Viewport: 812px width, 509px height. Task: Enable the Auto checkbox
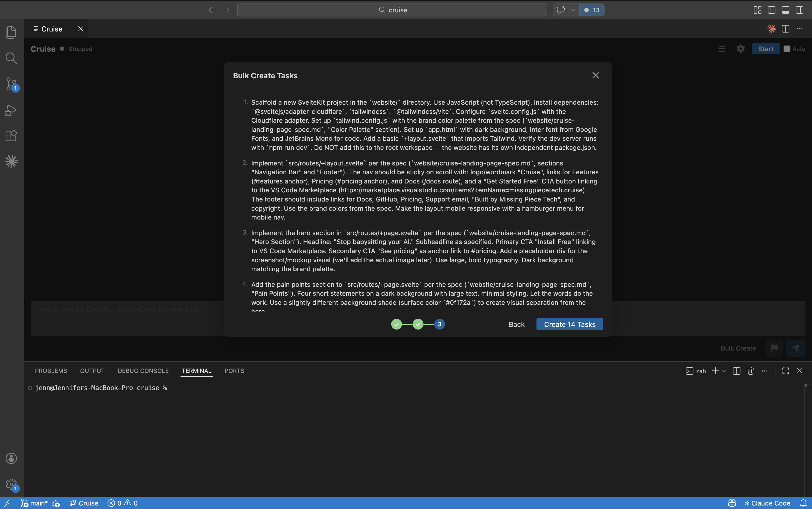tap(787, 49)
